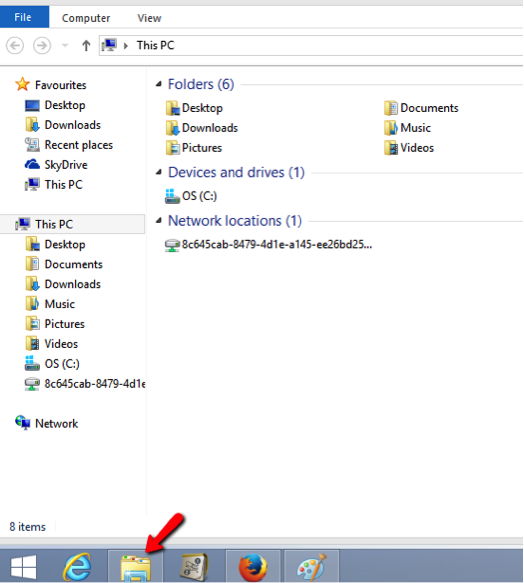Launch Internet Explorer from the taskbar
The image size is (524, 583).
[x=78, y=567]
